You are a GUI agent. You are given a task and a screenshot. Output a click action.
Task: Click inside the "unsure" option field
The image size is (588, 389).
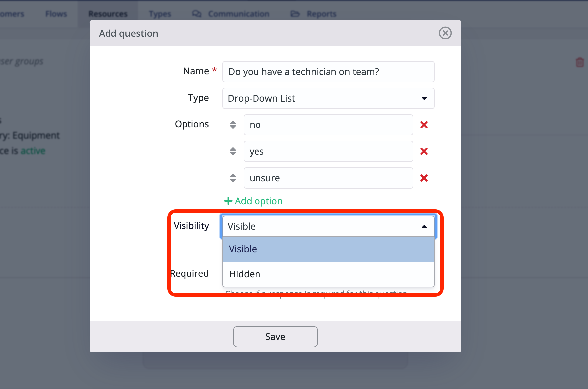coord(328,178)
